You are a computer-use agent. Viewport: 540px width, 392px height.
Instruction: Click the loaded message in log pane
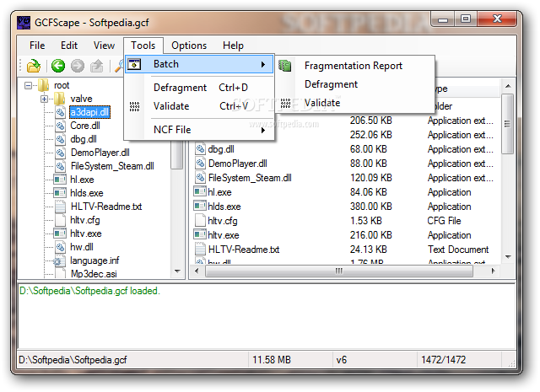[89, 291]
